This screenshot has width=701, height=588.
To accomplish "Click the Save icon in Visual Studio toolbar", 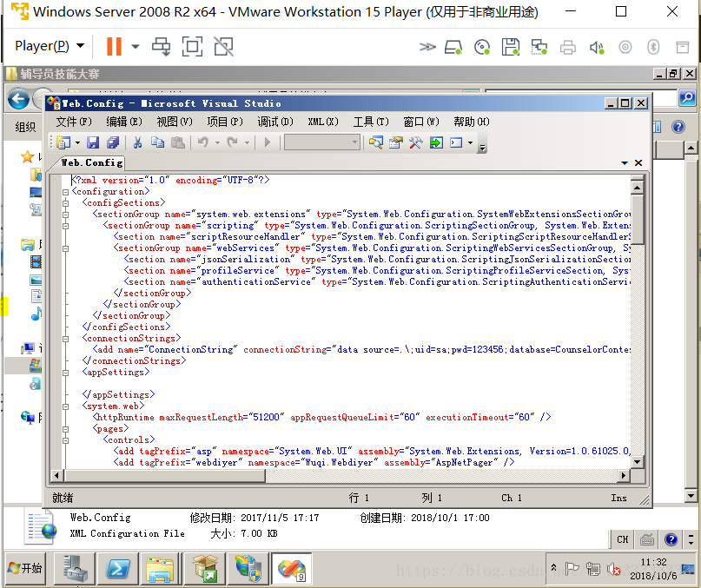I will pyautogui.click(x=93, y=142).
